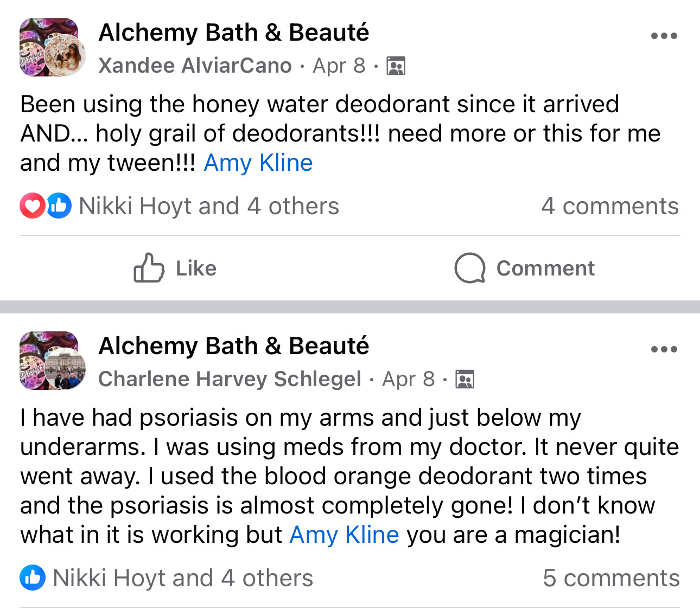Image resolution: width=700 pixels, height=609 pixels.
Task: Select the heart reaction icon on first post
Action: point(31,206)
